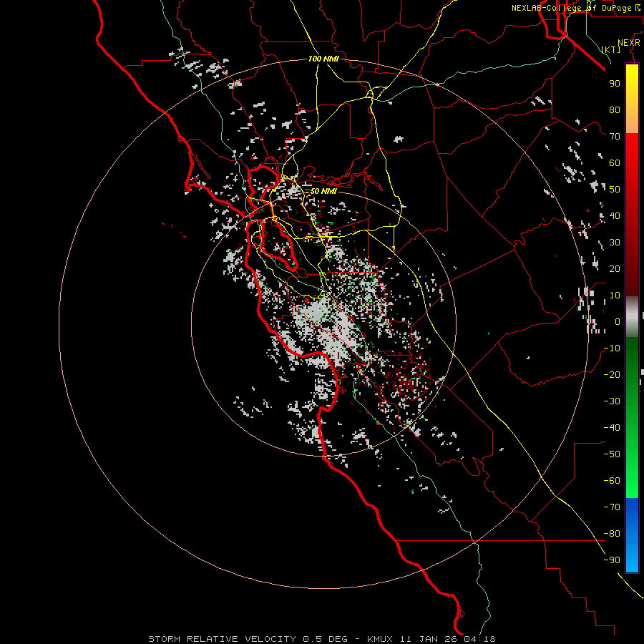Click the STORM RELATIVE VELOCITY caption text

point(222,639)
